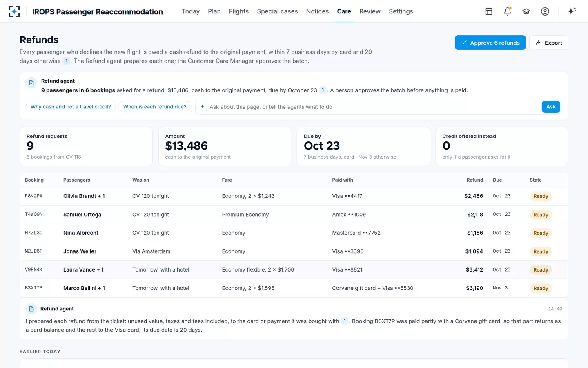588x368 pixels.
Task: Click the 'Paid with' column header
Action: (343, 180)
